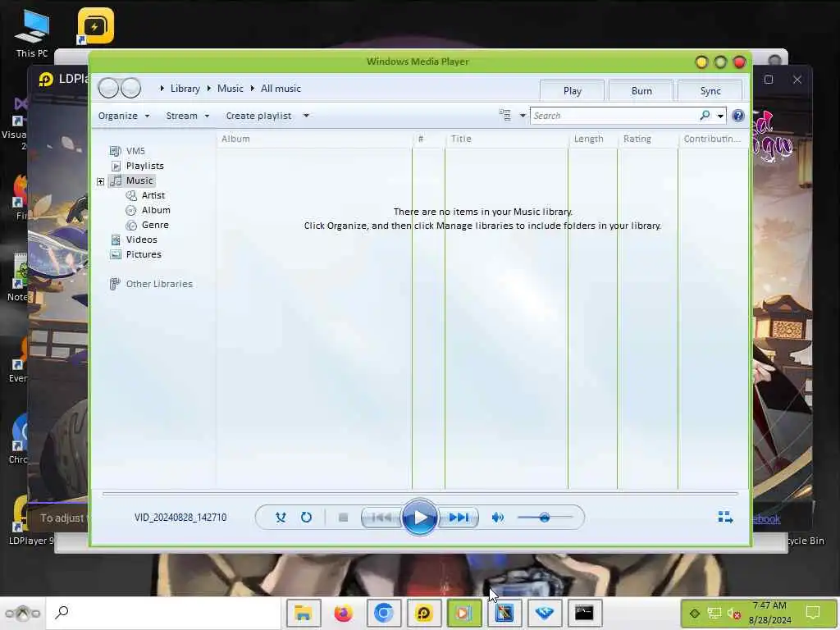Select Album under Music
This screenshot has width=840, height=630.
[x=156, y=210]
